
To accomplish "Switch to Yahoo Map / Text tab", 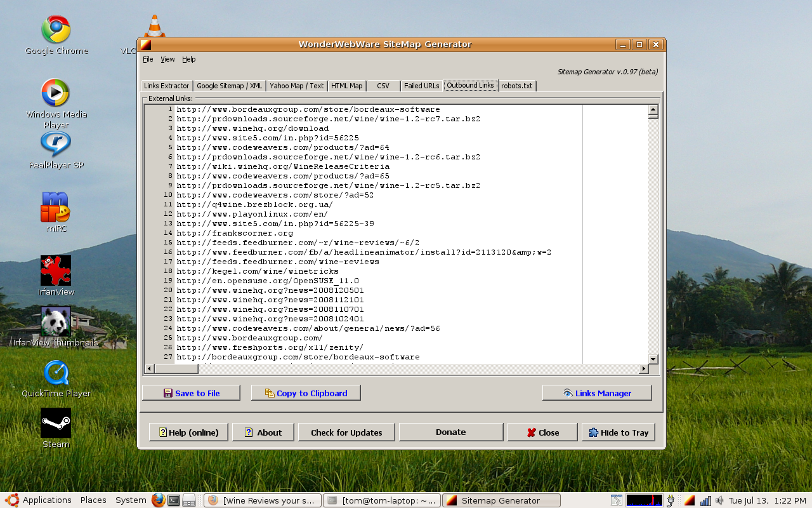I will [296, 86].
